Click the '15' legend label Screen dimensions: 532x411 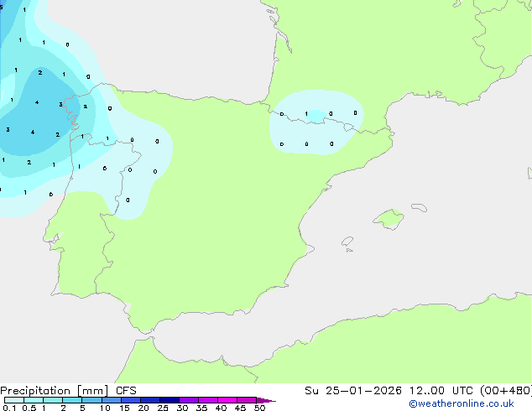pos(124,408)
